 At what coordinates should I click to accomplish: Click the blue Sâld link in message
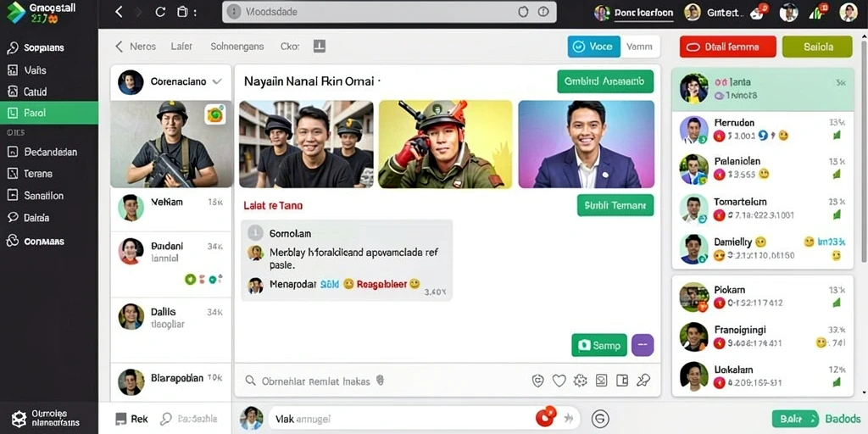point(330,284)
